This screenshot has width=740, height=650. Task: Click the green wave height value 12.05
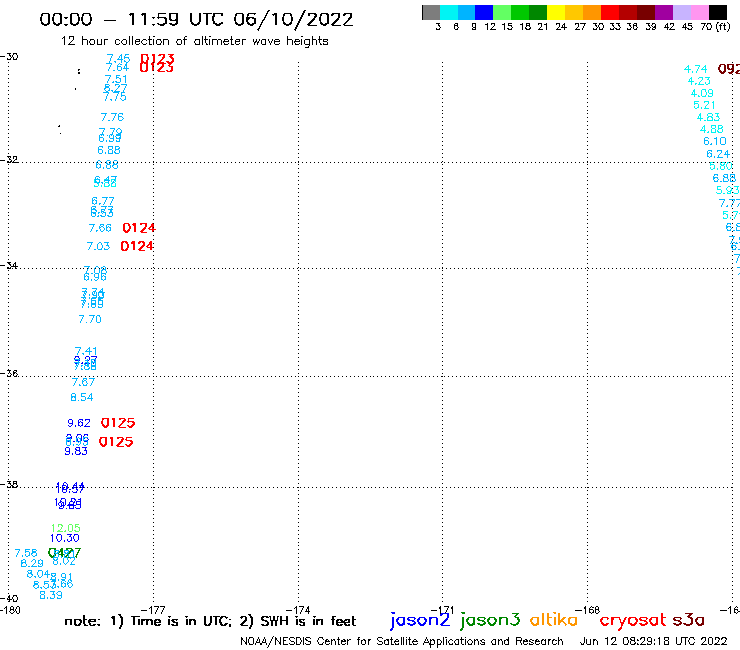click(66, 528)
